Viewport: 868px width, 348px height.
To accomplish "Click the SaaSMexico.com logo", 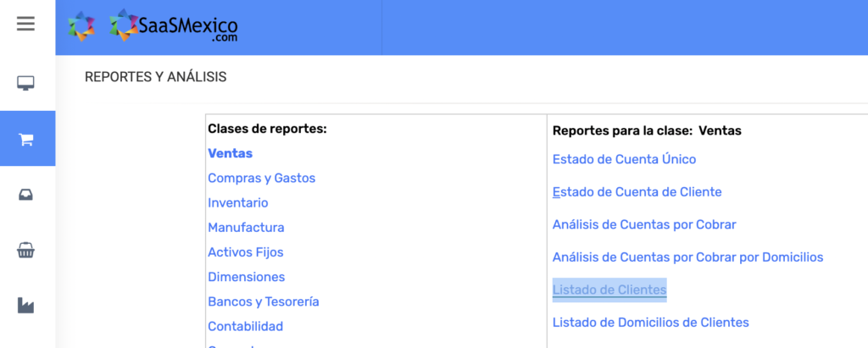I will pyautogui.click(x=174, y=26).
